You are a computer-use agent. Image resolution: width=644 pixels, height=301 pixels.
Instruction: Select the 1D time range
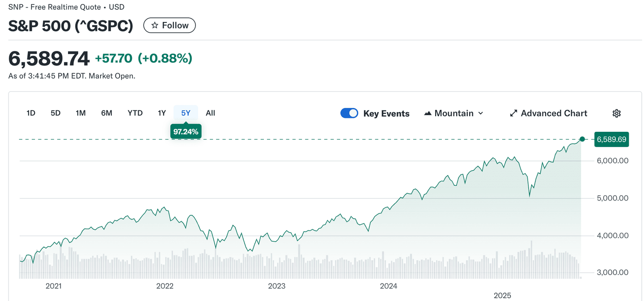[x=31, y=113]
